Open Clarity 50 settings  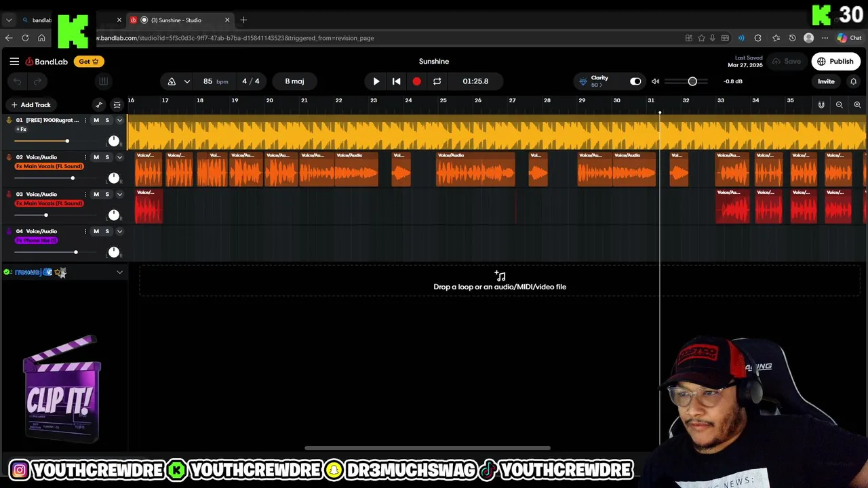597,85
